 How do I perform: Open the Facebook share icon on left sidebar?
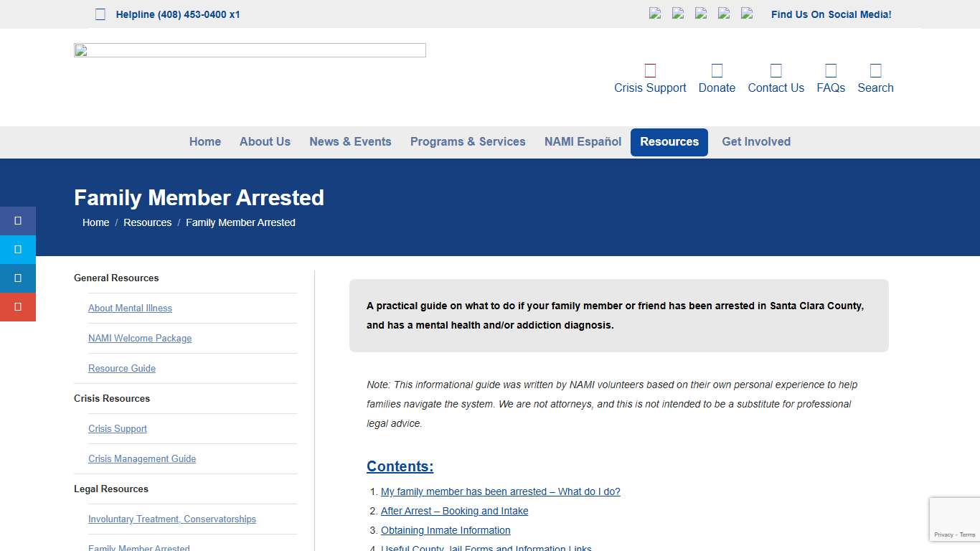click(x=18, y=221)
